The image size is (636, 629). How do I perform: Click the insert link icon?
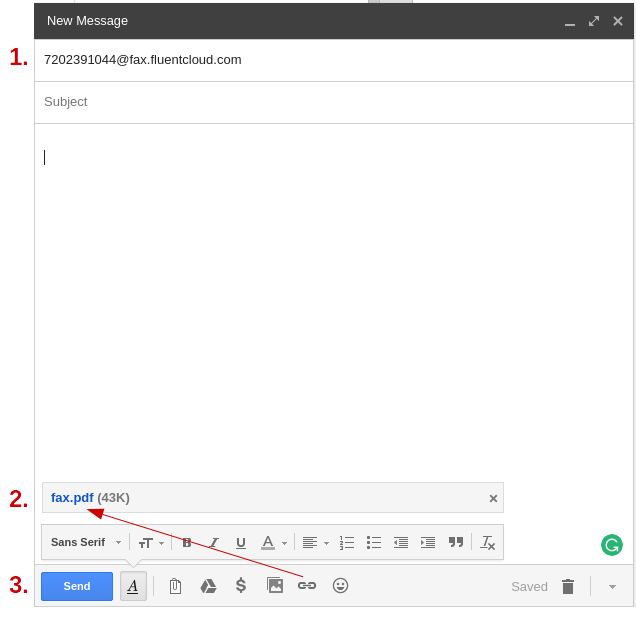[x=307, y=586]
